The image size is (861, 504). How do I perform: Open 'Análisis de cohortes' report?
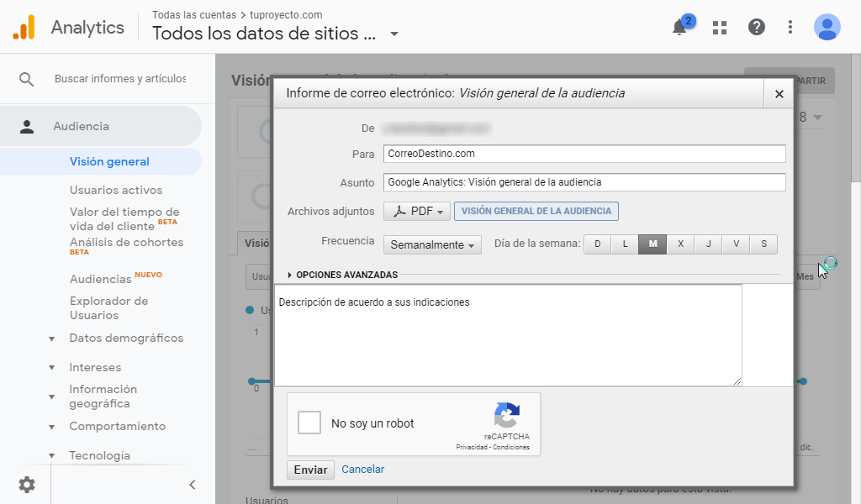click(126, 243)
